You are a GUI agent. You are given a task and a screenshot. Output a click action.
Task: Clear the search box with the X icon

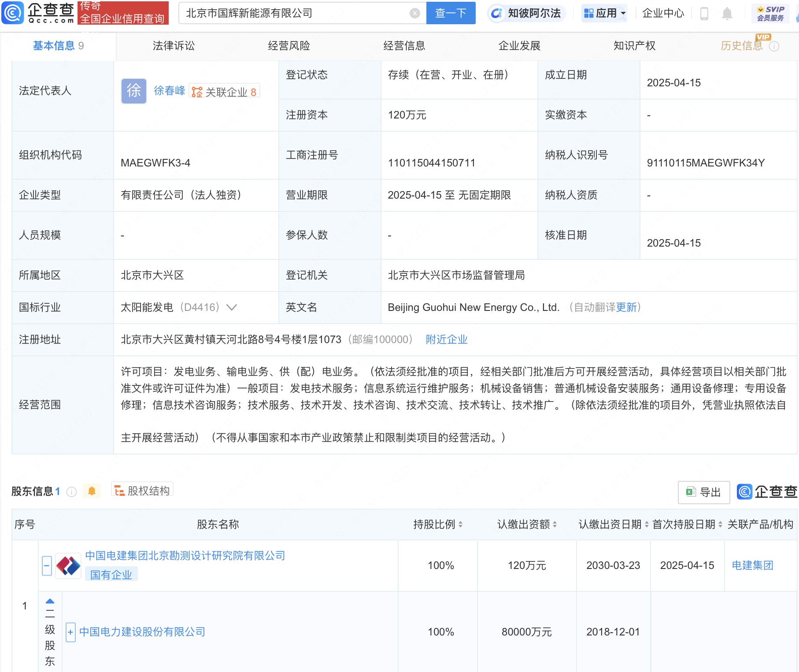[414, 13]
